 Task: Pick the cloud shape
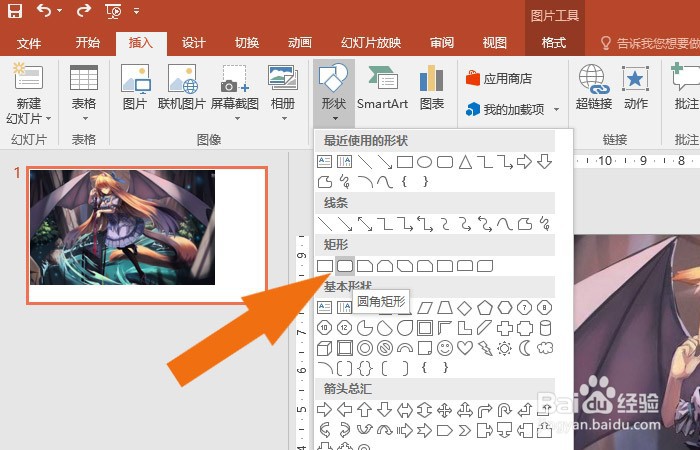pyautogui.click(x=545, y=348)
